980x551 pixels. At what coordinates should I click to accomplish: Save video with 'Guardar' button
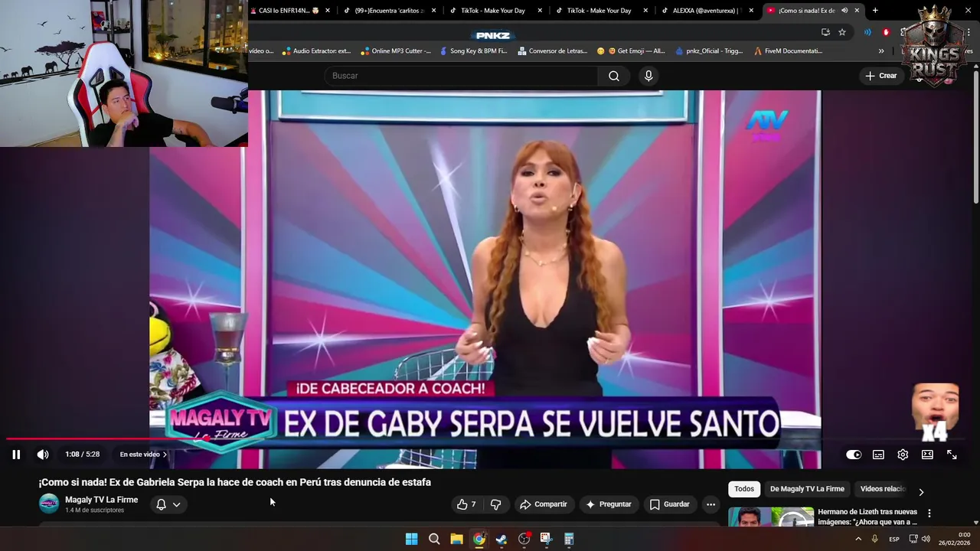coord(670,504)
